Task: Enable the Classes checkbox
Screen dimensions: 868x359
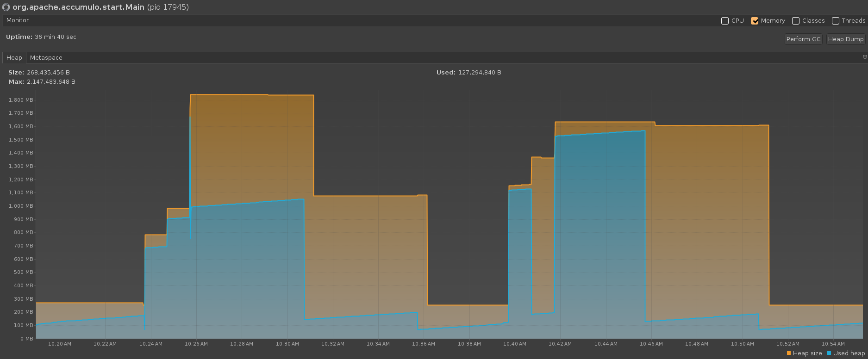Action: 796,21
